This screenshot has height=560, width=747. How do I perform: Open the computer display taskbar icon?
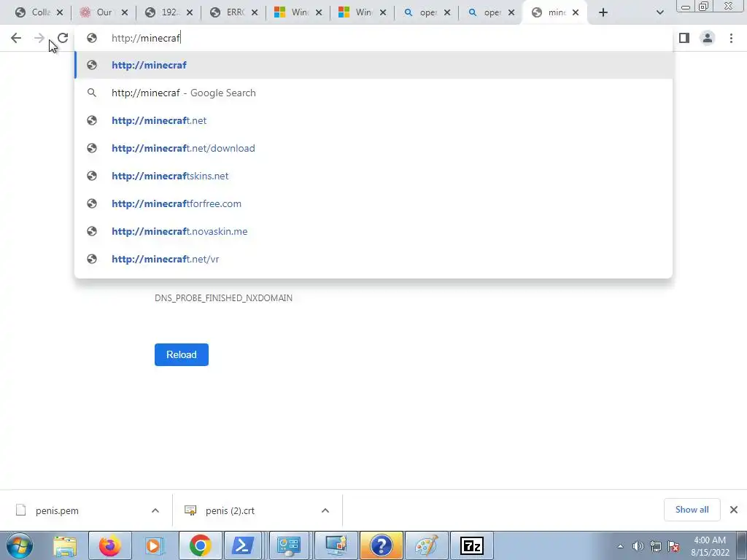click(x=336, y=545)
